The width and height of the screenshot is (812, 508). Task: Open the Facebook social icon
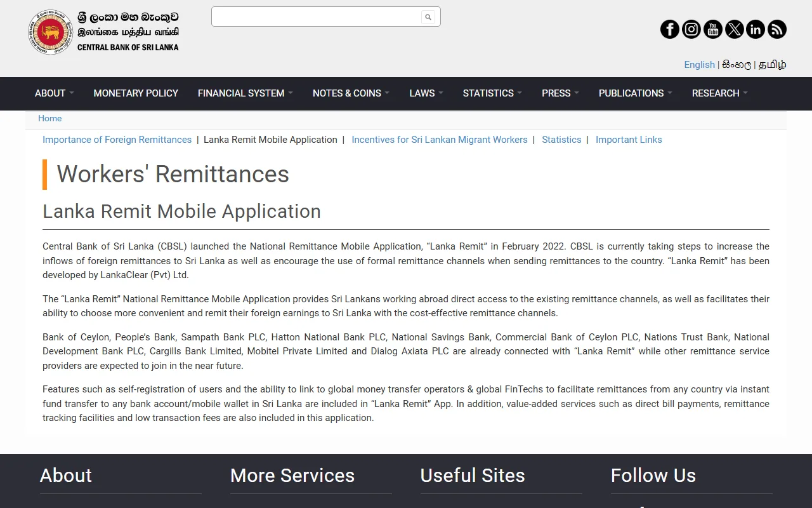[x=670, y=29]
